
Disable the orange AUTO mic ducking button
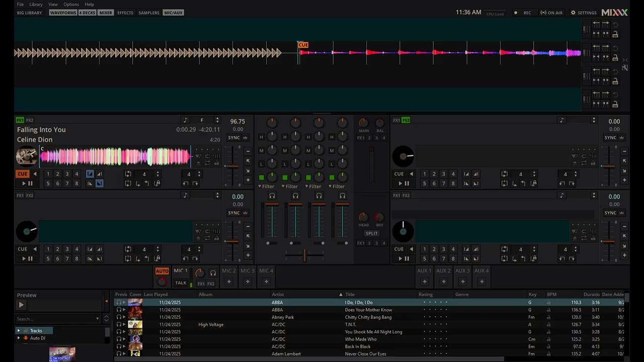point(162,271)
